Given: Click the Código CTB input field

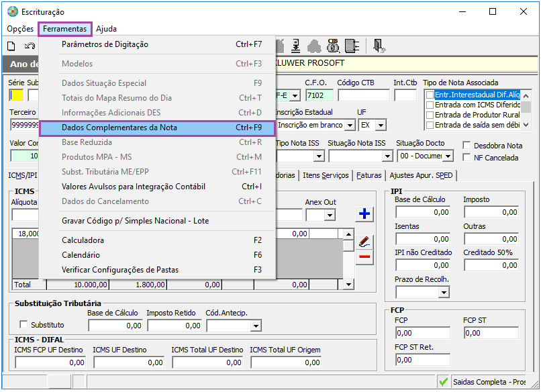Looking at the screenshot, I should 364,95.
